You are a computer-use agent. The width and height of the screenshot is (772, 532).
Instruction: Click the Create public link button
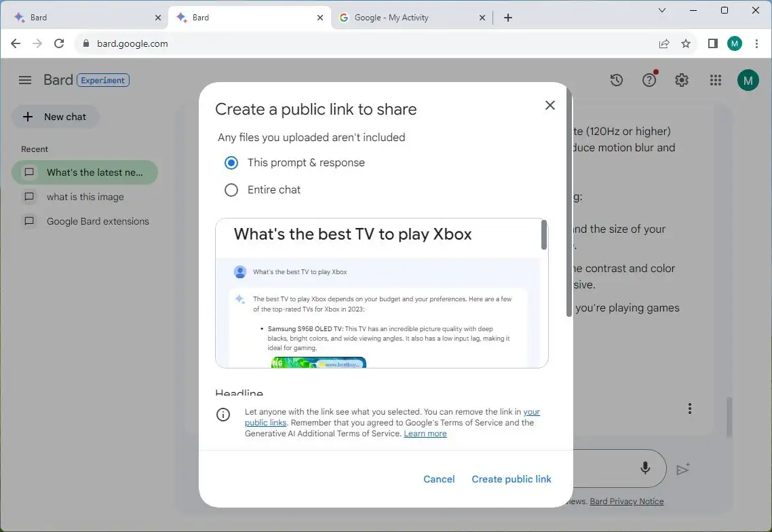pos(511,479)
